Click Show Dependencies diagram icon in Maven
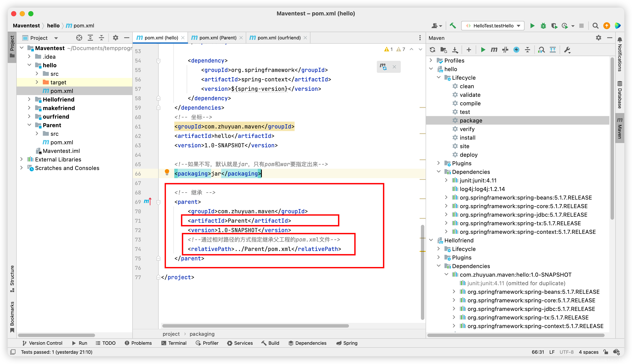Screen dimensions: 632x364 click(553, 50)
